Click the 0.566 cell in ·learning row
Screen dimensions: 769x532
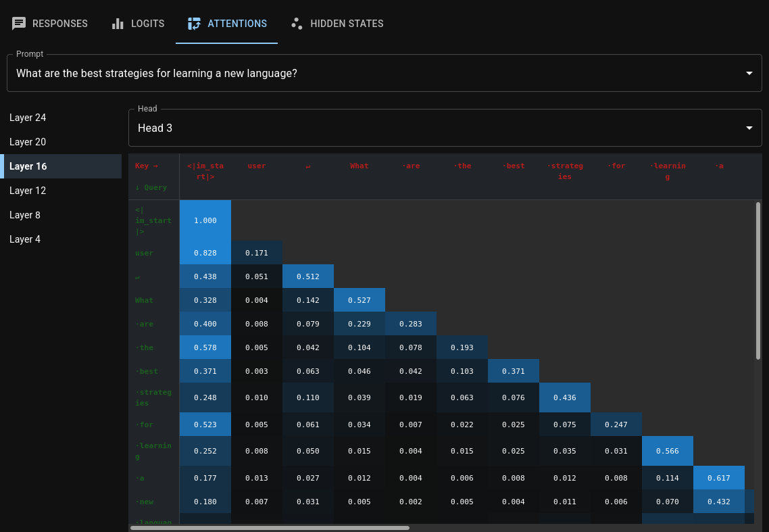coord(668,451)
